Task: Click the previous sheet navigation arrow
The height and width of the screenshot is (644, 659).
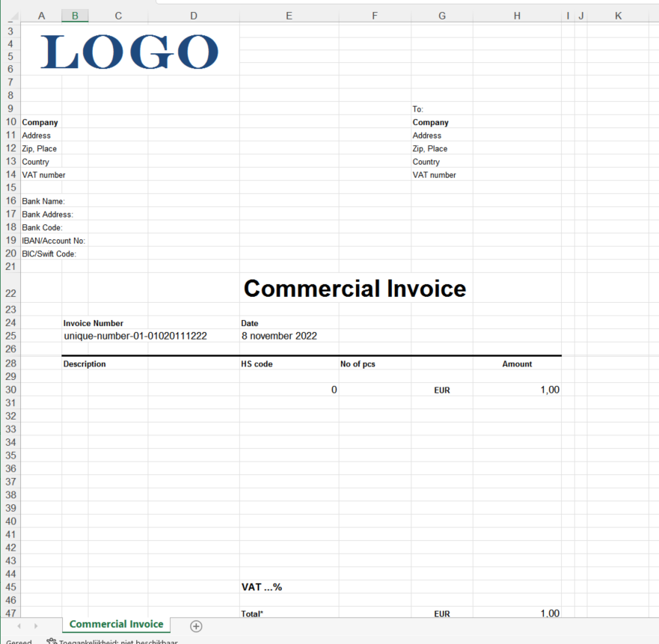Action: point(16,626)
